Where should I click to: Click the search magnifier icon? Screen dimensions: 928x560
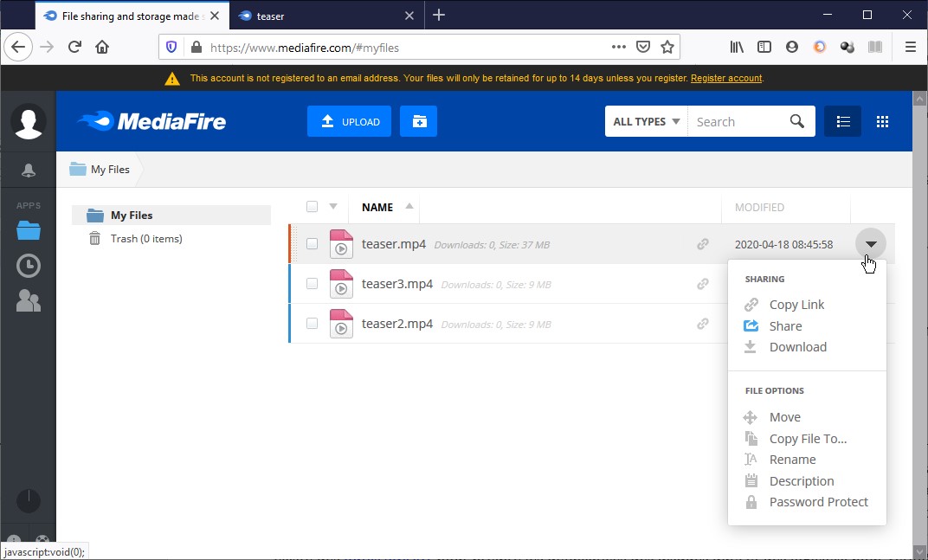point(797,122)
